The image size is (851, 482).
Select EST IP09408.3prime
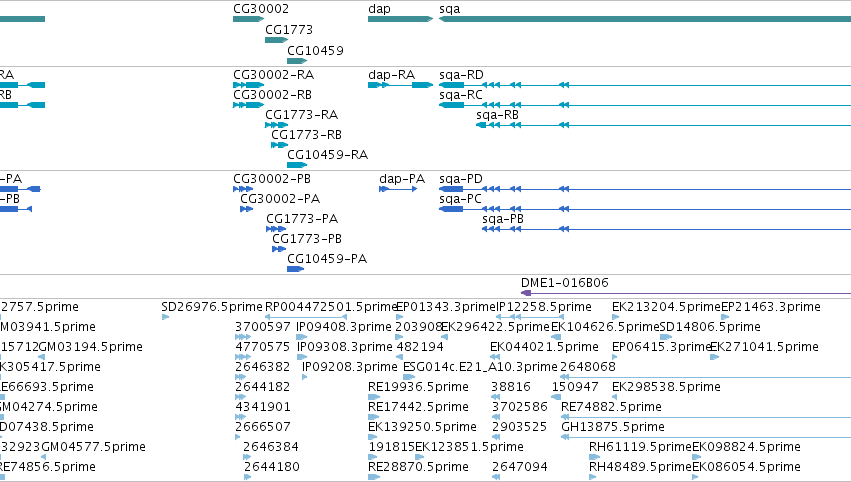[x=302, y=337]
